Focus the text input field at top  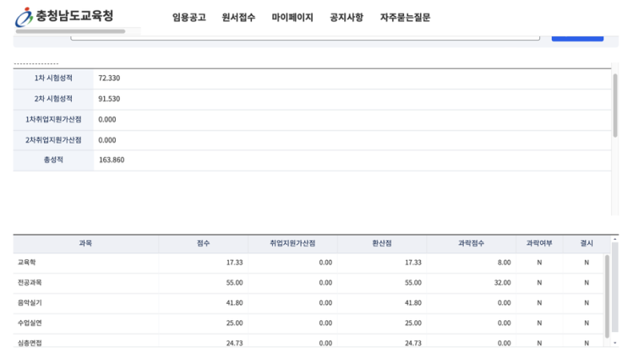point(304,36)
